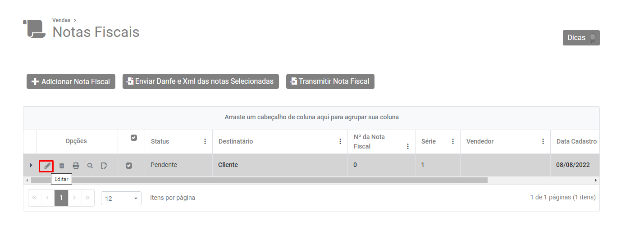The height and width of the screenshot is (230, 644).
Task: Click Transmitir Nota Fiscal button
Action: pos(330,81)
